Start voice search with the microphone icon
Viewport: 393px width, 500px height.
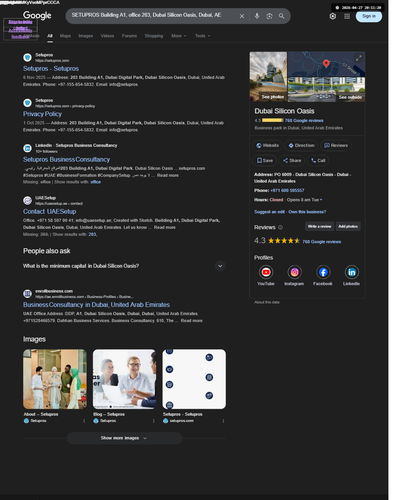(x=257, y=16)
